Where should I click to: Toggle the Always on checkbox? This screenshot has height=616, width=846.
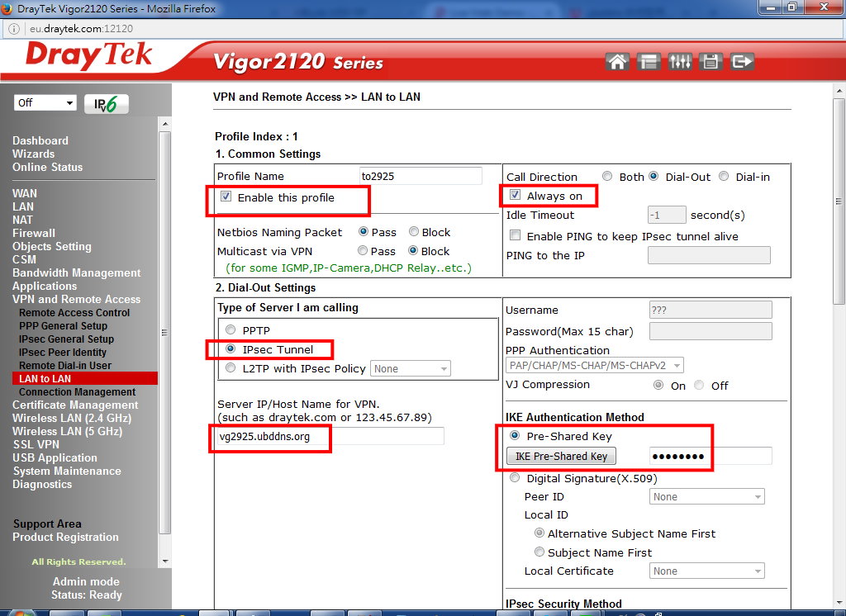click(516, 196)
